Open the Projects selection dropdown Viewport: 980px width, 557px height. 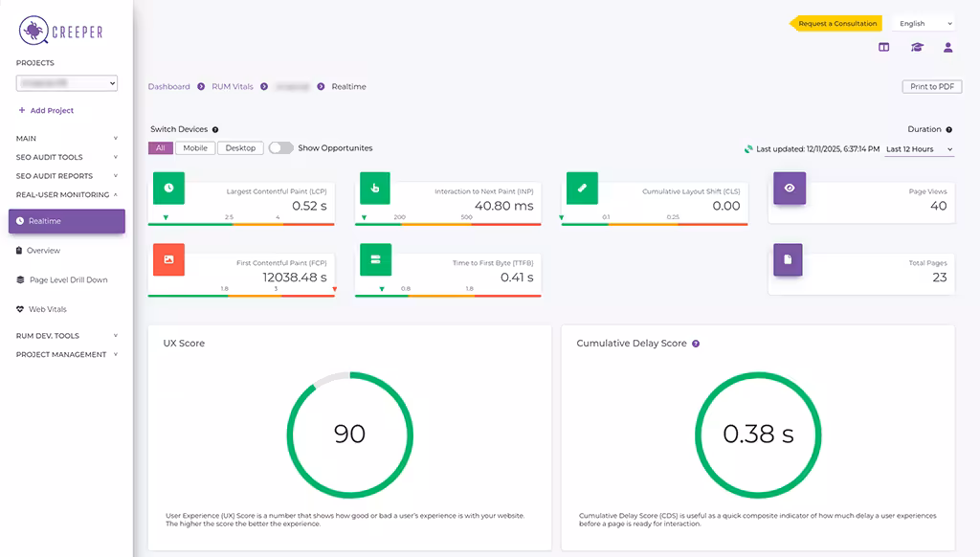pyautogui.click(x=66, y=83)
